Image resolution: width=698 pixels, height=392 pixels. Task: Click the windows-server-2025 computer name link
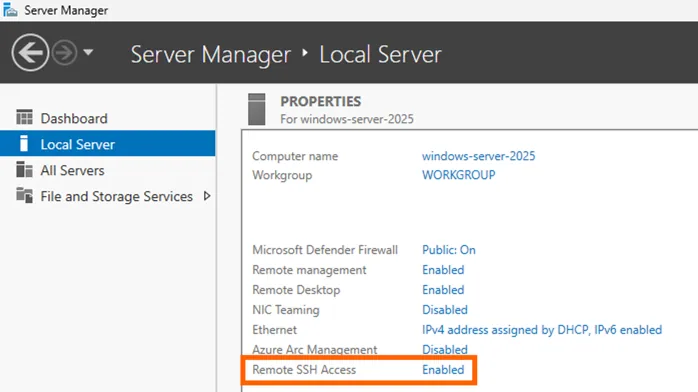(479, 156)
